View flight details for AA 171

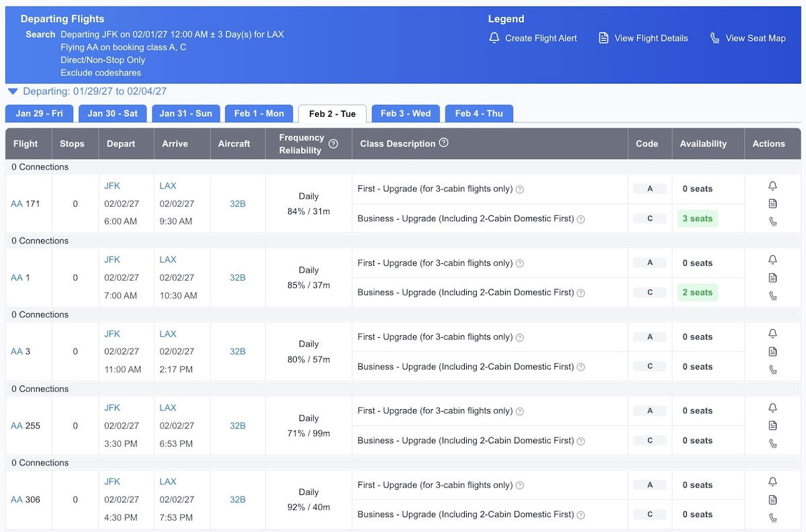tap(772, 204)
